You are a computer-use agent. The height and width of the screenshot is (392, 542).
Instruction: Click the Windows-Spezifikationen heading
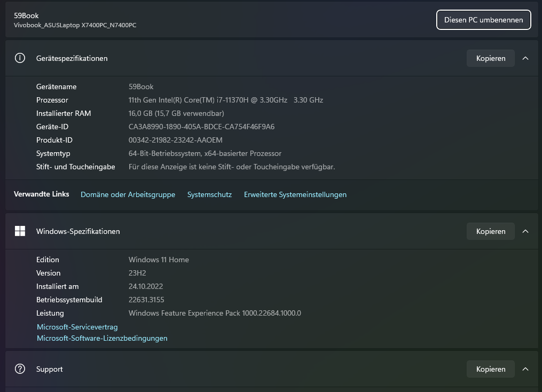(78, 231)
